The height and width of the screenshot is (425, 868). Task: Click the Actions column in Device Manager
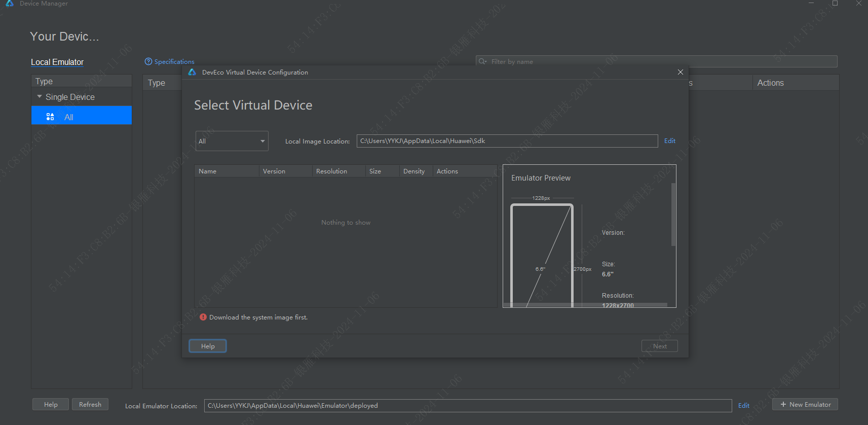(x=796, y=83)
